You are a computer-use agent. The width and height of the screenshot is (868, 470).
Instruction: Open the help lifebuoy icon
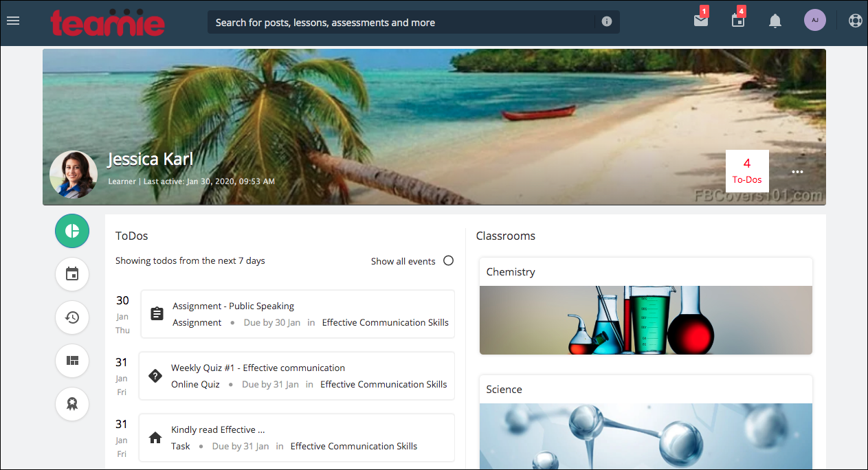pyautogui.click(x=855, y=21)
